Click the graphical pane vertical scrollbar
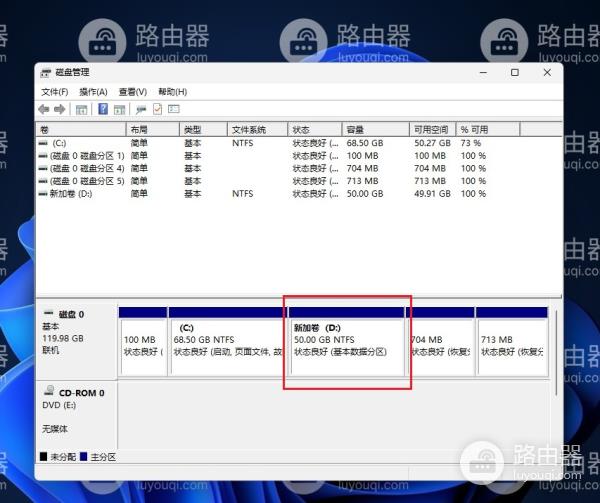 (x=557, y=354)
